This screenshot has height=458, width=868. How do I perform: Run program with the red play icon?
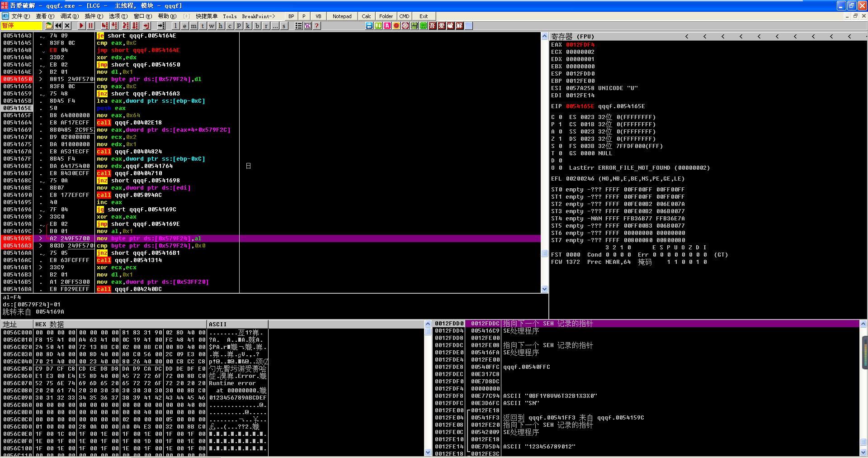point(81,26)
